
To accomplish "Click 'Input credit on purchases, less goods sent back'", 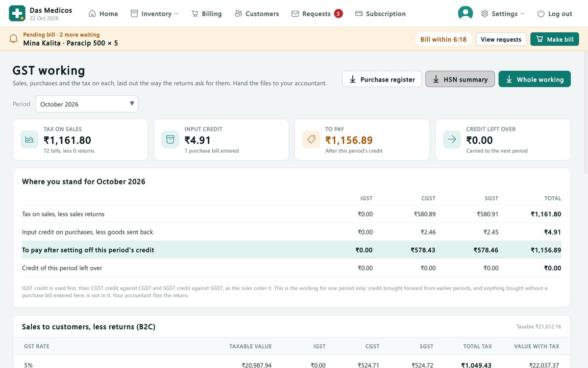I will [x=88, y=232].
